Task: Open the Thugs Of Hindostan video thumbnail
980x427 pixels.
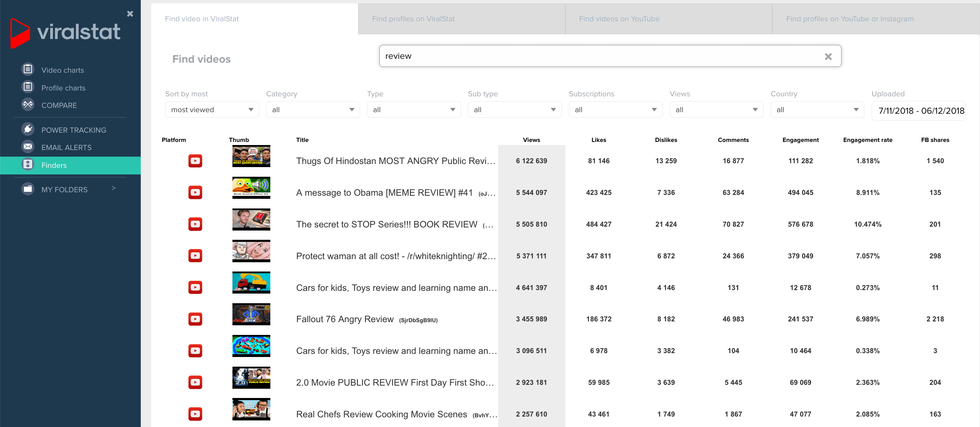Action: tap(251, 156)
